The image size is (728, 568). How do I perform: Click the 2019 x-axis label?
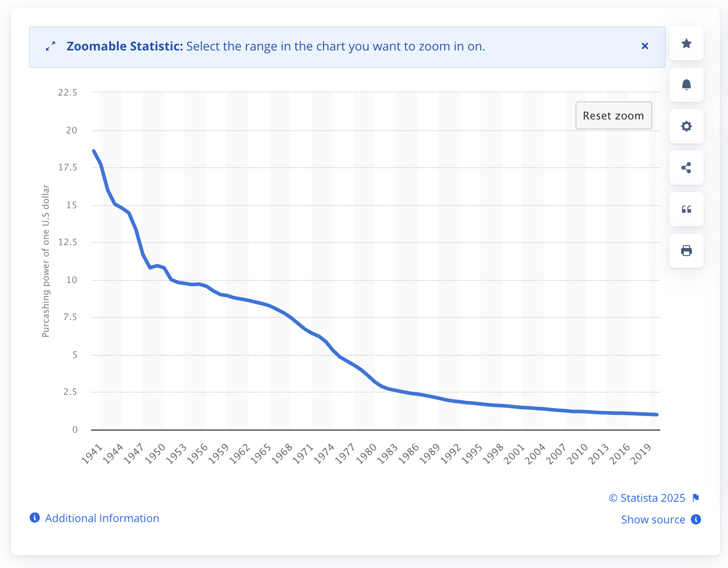pyautogui.click(x=642, y=453)
